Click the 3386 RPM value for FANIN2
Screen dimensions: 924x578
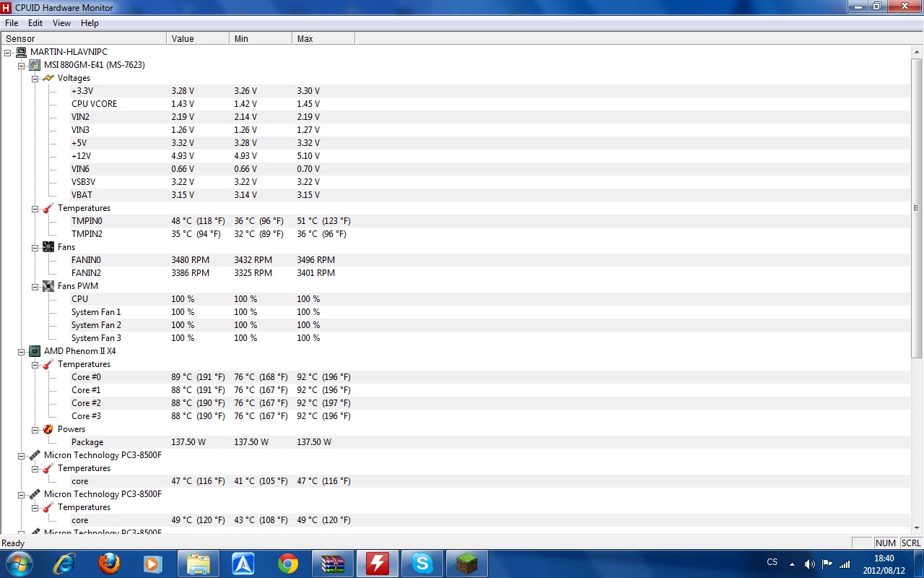191,273
